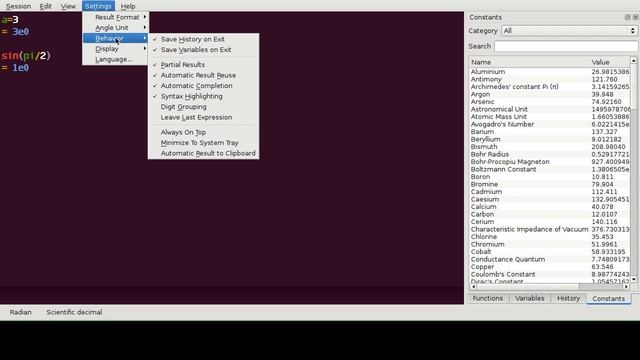Open the Edit menu

(x=45, y=6)
